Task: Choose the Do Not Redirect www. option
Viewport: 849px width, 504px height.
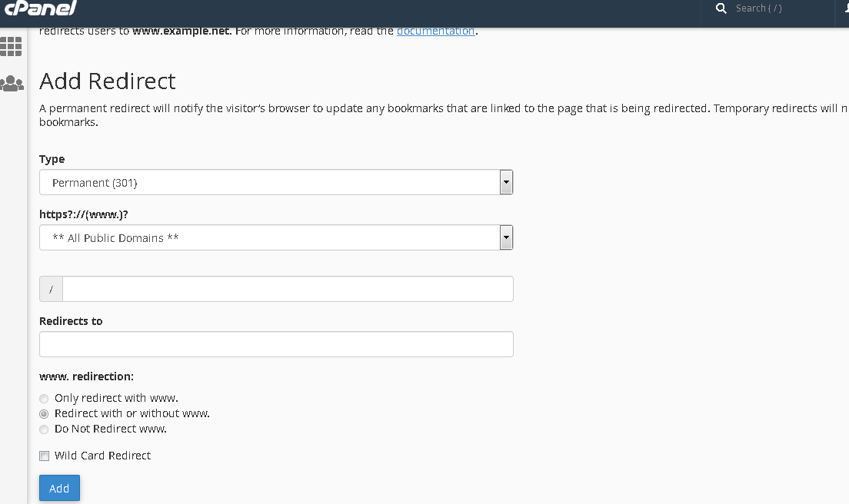Action: point(44,429)
